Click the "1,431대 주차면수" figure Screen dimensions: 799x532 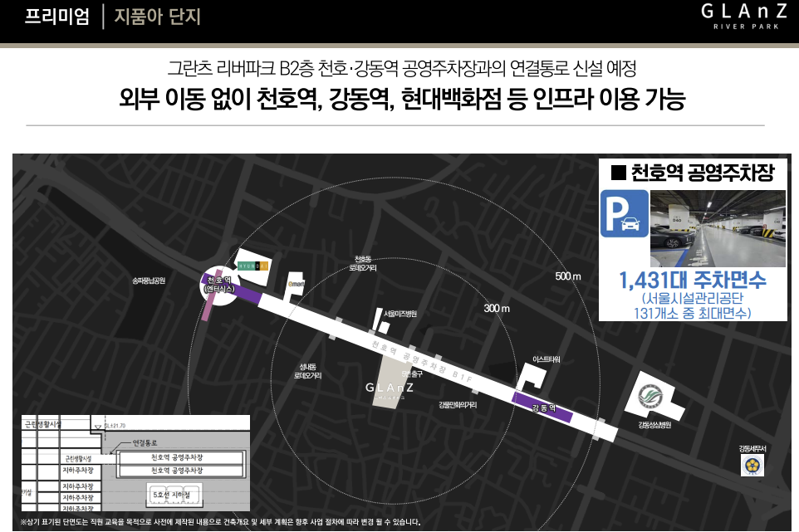coord(693,280)
